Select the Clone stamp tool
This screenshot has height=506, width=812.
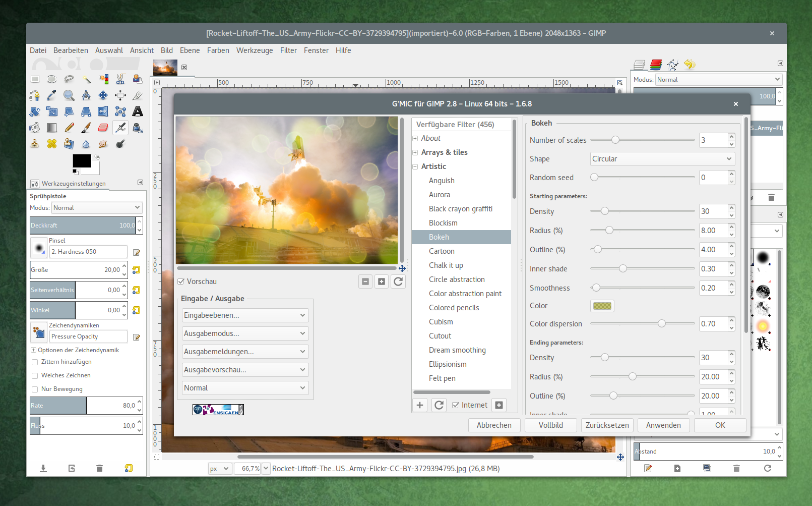coord(34,144)
